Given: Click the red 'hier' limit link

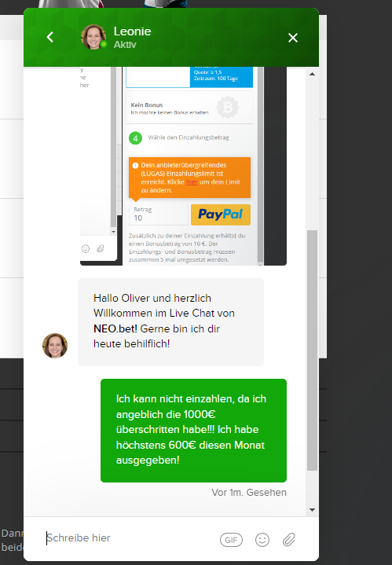Looking at the screenshot, I should (192, 182).
